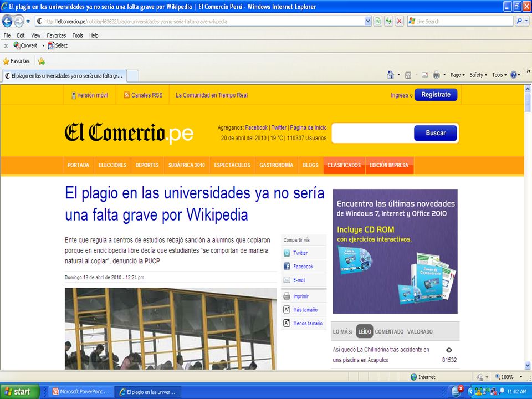
Task: Open the Tools menu in menu bar
Action: [78, 35]
